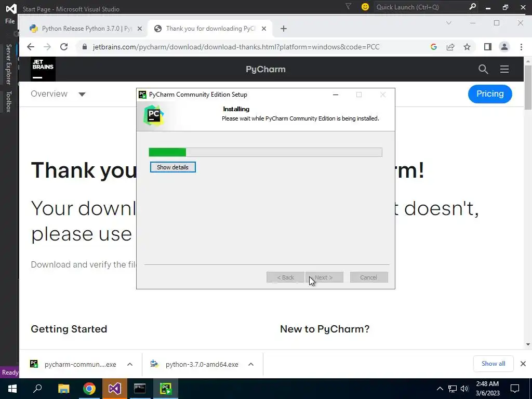Close the Python Release tab
The image size is (532, 399).
tap(139, 29)
